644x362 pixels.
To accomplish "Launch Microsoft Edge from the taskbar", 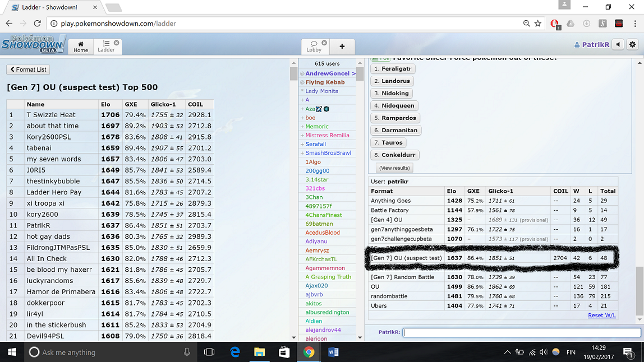I will tap(235, 352).
